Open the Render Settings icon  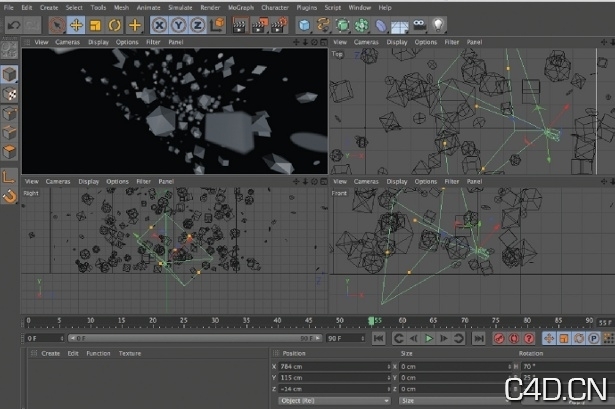(x=280, y=25)
